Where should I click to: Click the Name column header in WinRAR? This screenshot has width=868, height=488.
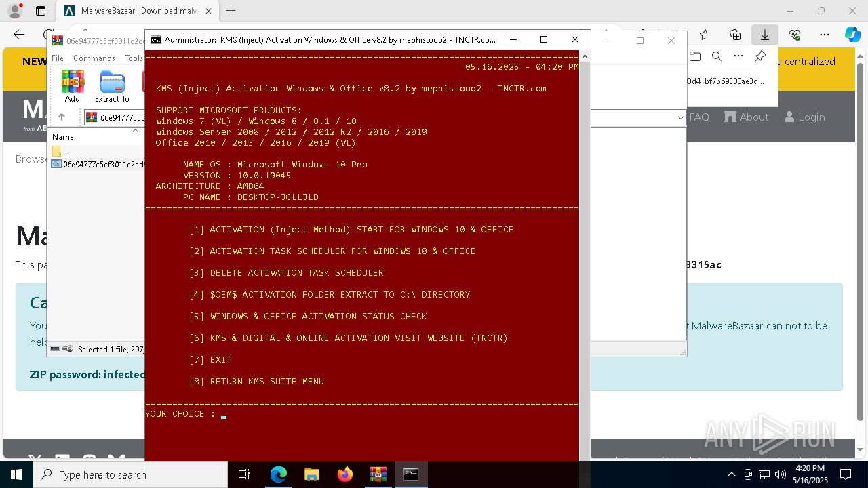click(x=63, y=136)
